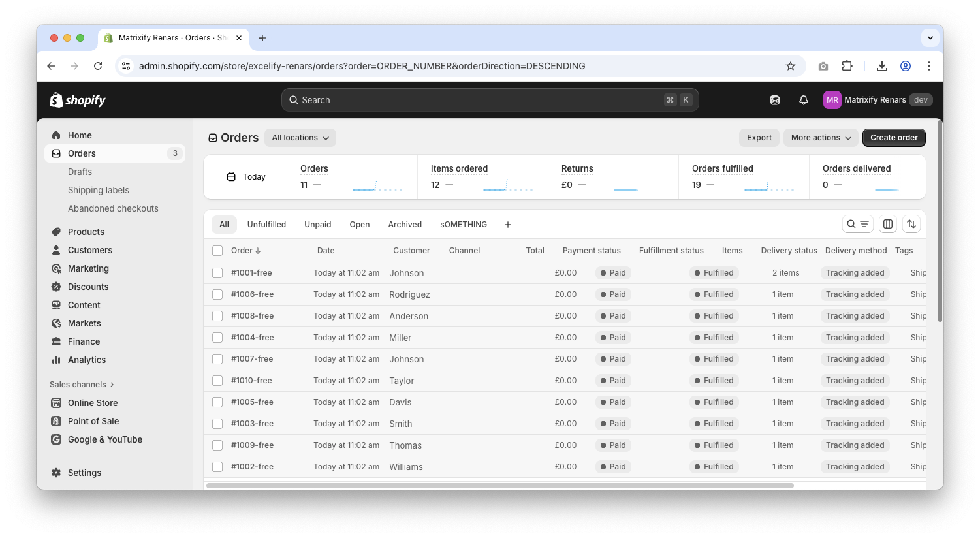Expand the Sales channels section
Viewport: 980px width, 538px height.
tap(82, 385)
